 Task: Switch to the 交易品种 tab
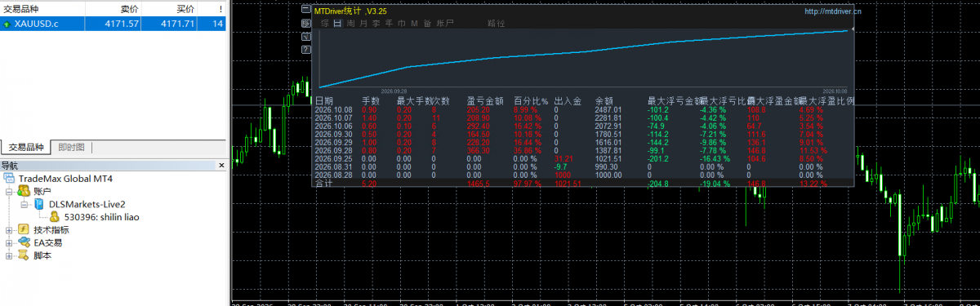click(x=26, y=148)
